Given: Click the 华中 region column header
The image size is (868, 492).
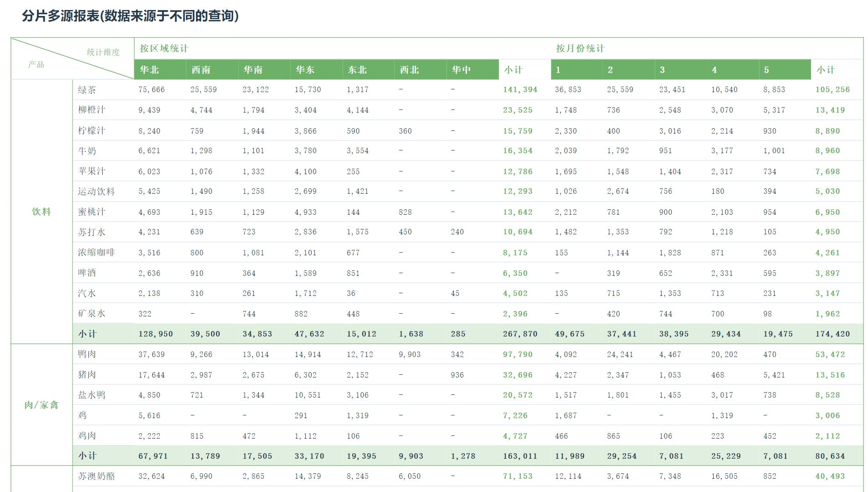Looking at the screenshot, I should tap(473, 70).
